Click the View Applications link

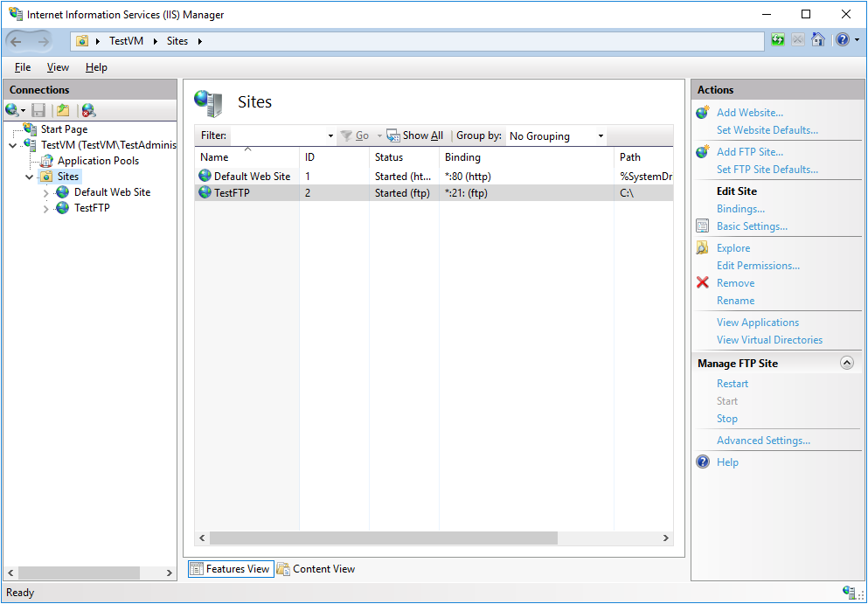point(758,323)
